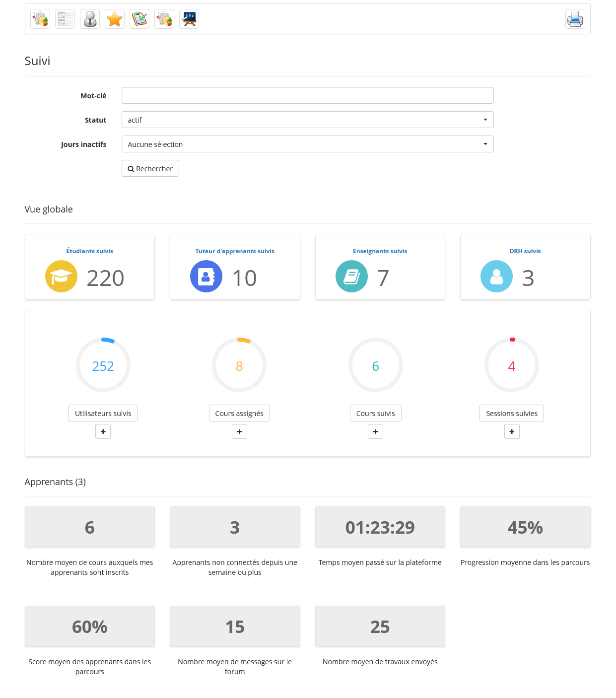Open the survey checklist icon

coord(139,19)
